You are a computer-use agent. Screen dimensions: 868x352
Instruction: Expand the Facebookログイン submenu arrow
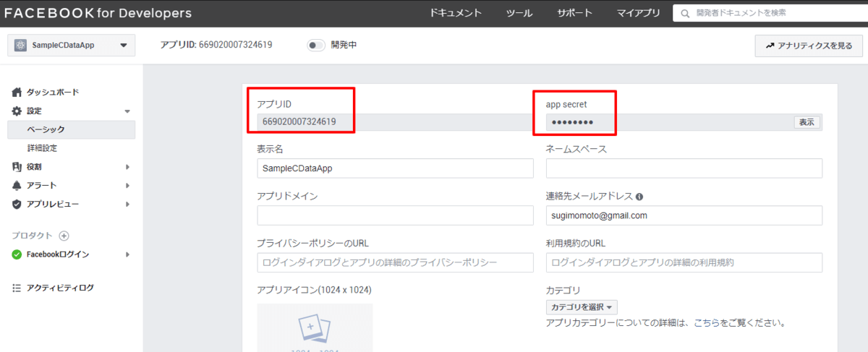(x=127, y=254)
